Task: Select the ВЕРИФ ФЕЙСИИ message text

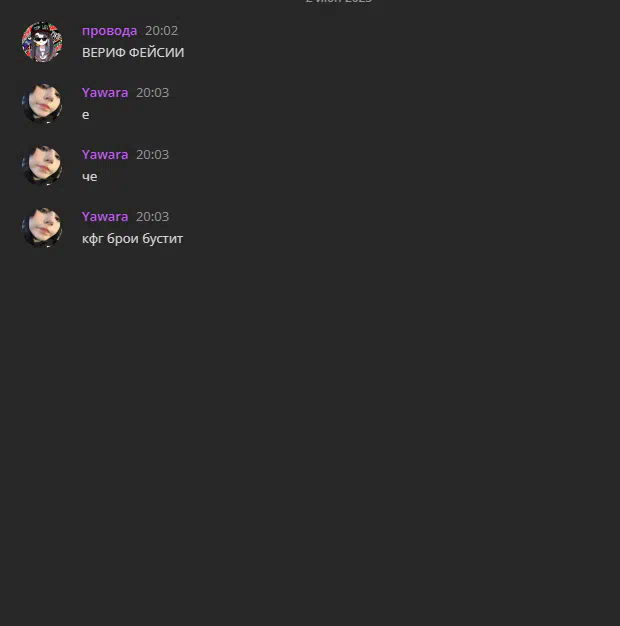Action: pos(133,52)
